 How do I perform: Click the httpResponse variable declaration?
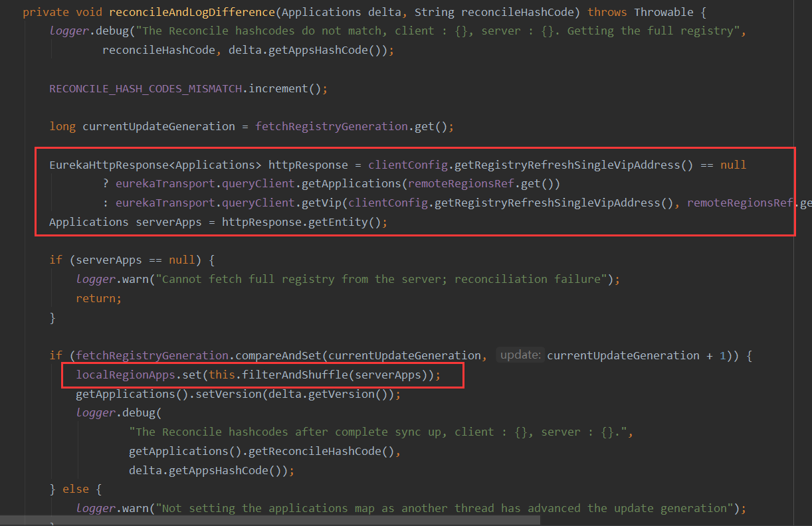308,165
